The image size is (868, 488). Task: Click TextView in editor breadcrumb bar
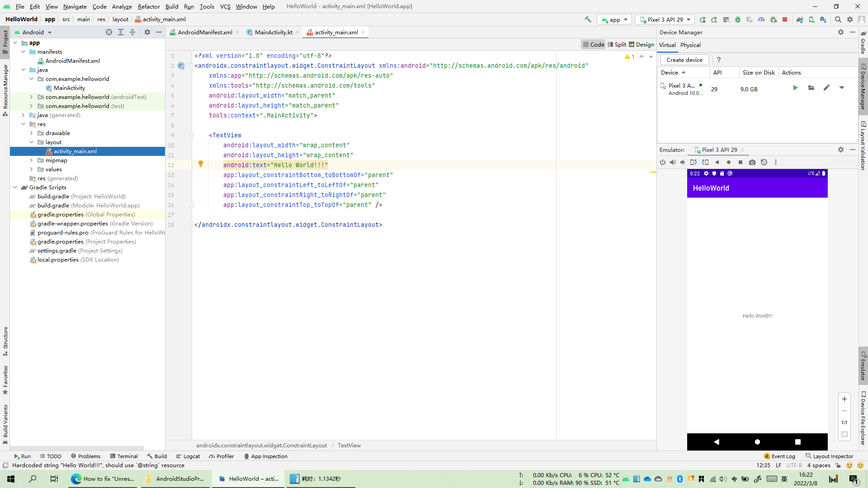tap(349, 445)
